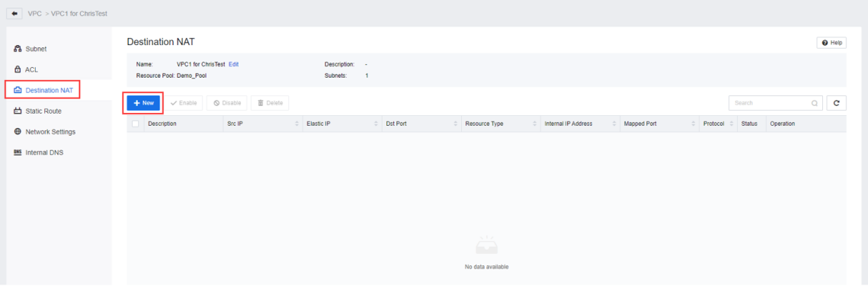Select Destination NAT in the sidebar
This screenshot has height=286, width=868.
click(x=50, y=90)
